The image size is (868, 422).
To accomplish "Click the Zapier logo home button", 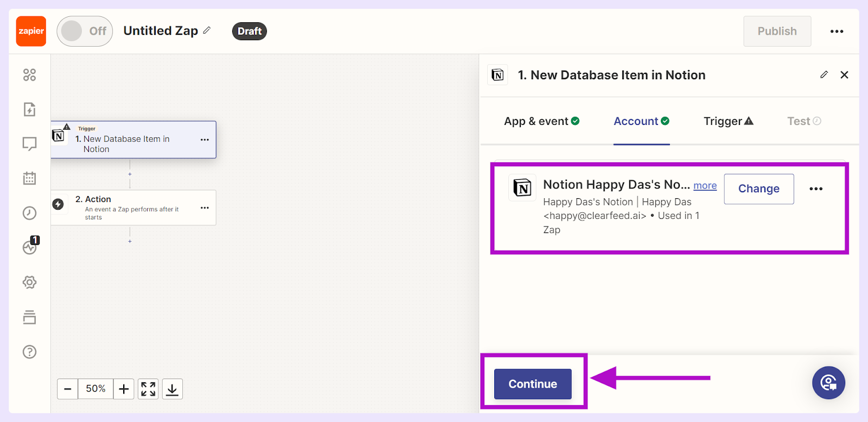I will [31, 31].
